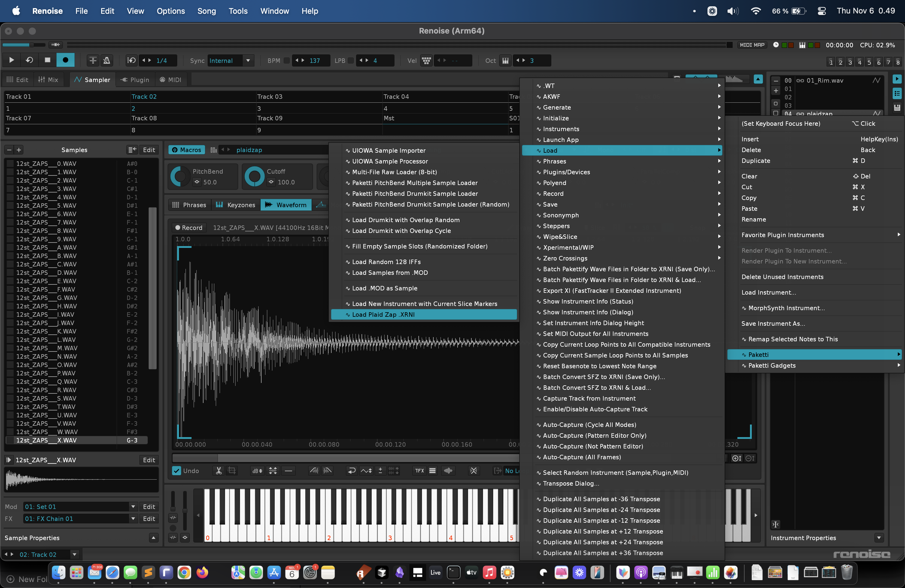The image size is (905, 588).
Task: Click the Play transport button
Action: click(x=11, y=60)
